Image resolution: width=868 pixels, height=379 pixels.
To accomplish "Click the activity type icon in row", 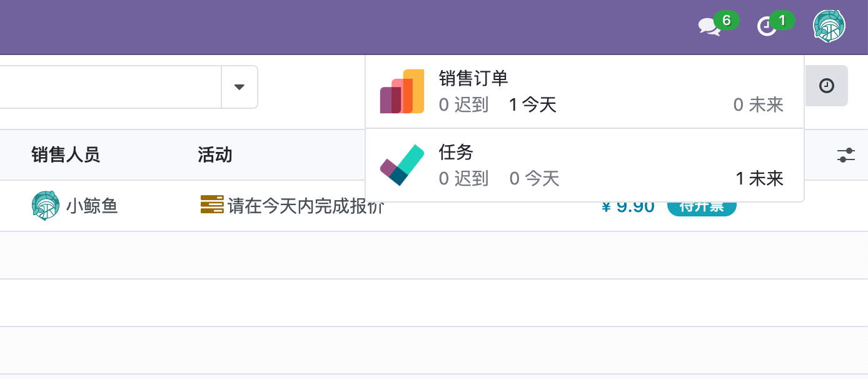I will [x=212, y=205].
